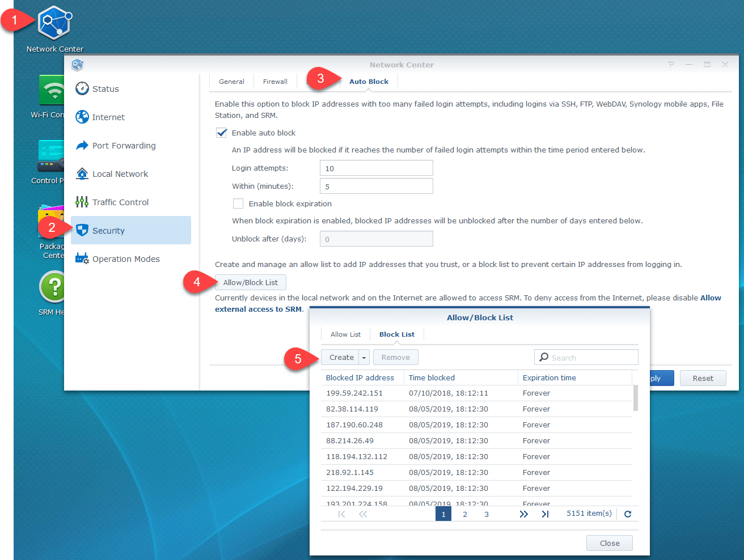744x560 pixels.
Task: Open Status in the sidebar
Action: [x=131, y=88]
